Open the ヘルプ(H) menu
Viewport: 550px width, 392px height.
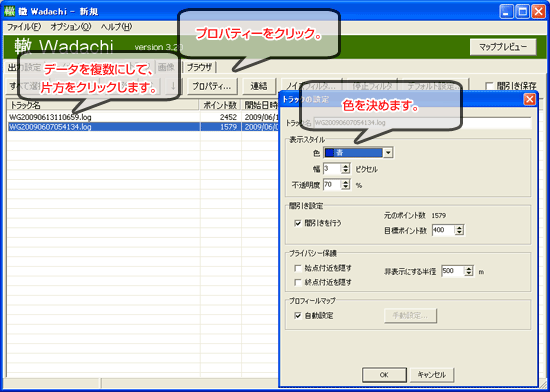[x=116, y=27]
